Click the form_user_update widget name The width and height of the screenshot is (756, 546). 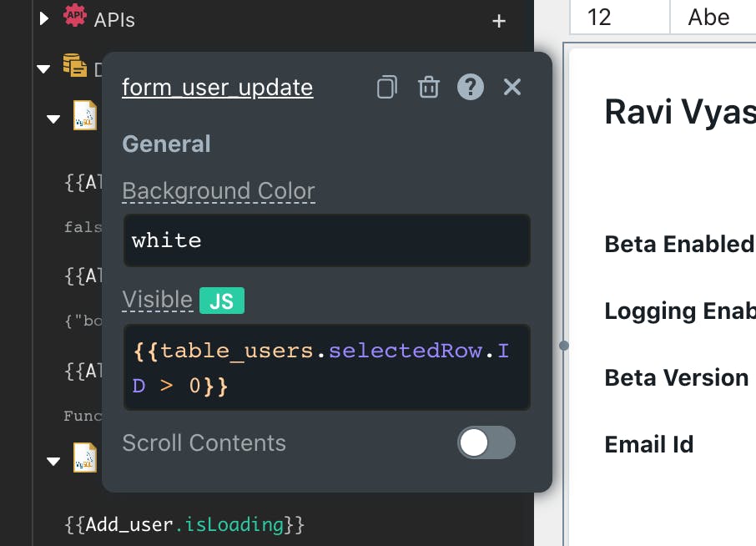click(217, 88)
